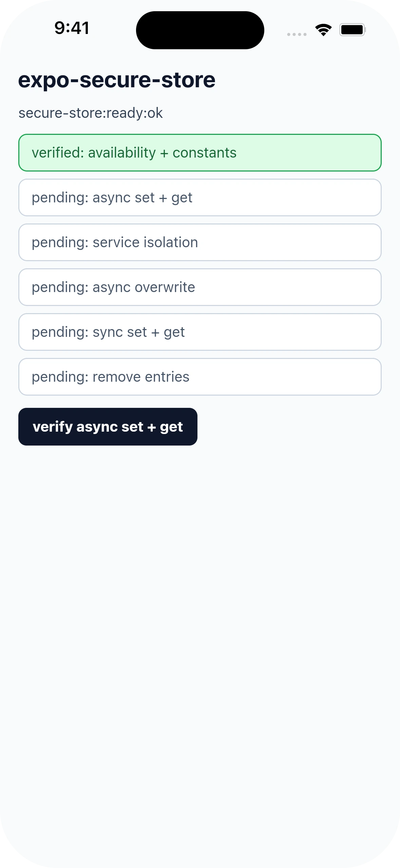Tap the Wi-Fi icon in status bar

(323, 30)
